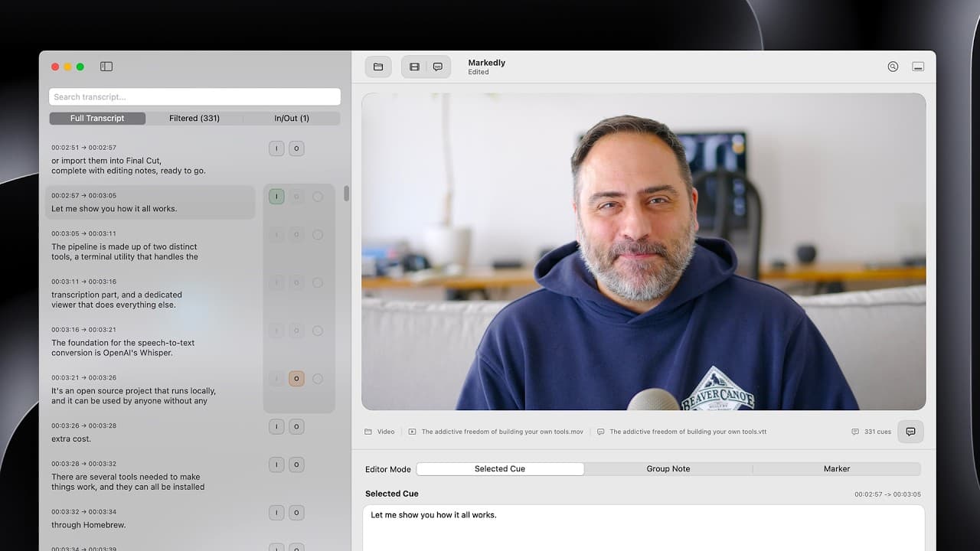The image size is (980, 551).
Task: Click the play icon before the .mov file name
Action: coord(413,432)
